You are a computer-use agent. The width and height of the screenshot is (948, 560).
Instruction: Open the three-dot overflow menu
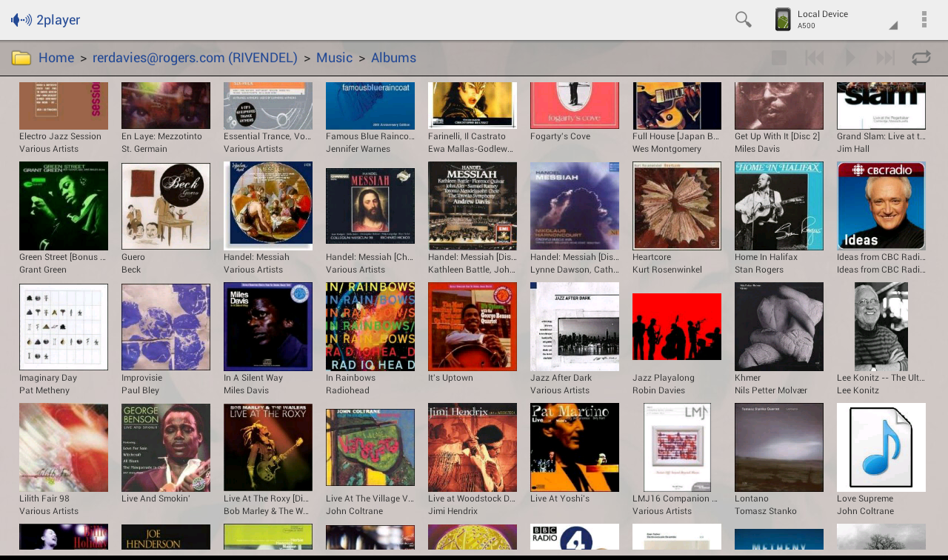tap(924, 19)
